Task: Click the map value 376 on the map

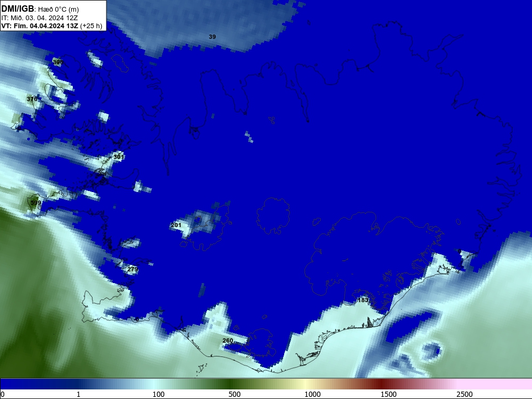Action: pyautogui.click(x=32, y=99)
